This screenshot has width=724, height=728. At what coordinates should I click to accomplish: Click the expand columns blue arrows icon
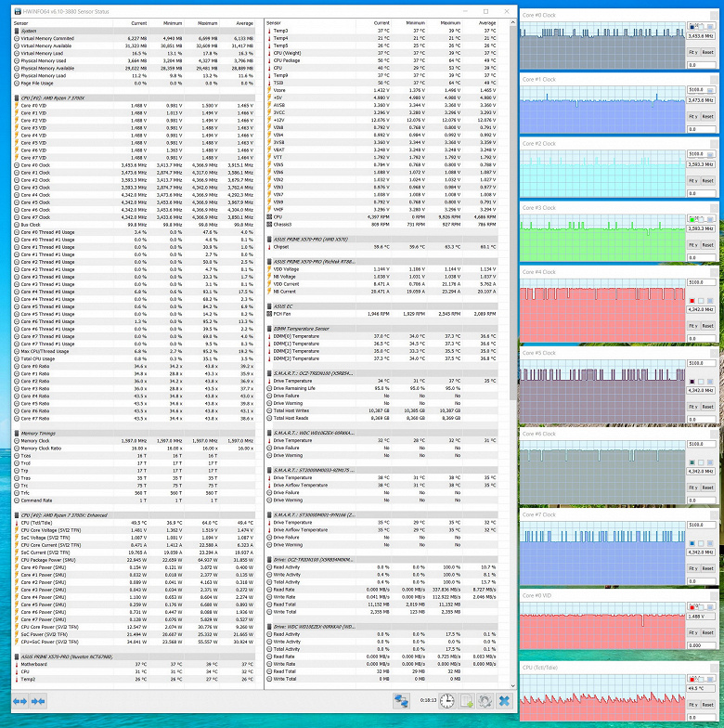tap(19, 701)
